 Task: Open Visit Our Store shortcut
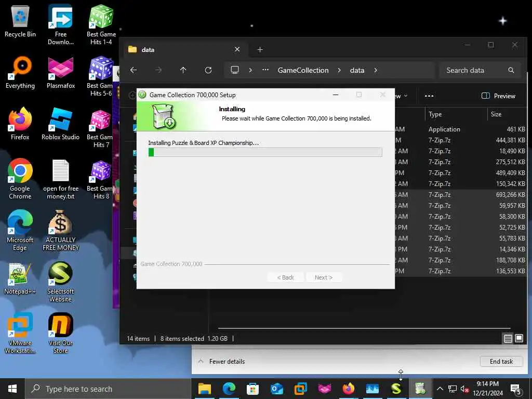pos(60,334)
